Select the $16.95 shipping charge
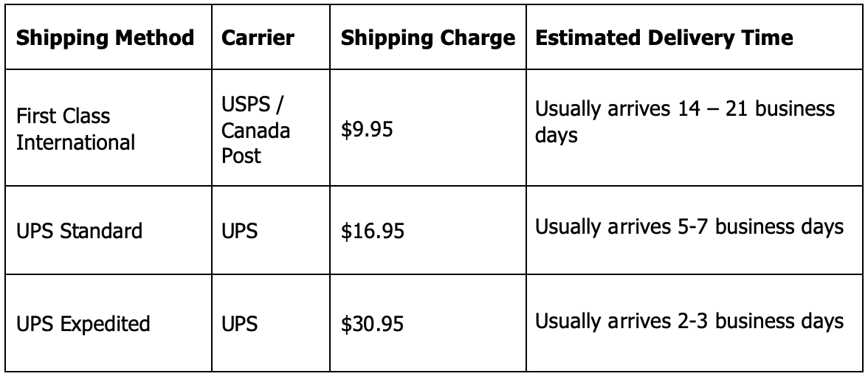Image resolution: width=868 pixels, height=382 pixels. coord(371,232)
